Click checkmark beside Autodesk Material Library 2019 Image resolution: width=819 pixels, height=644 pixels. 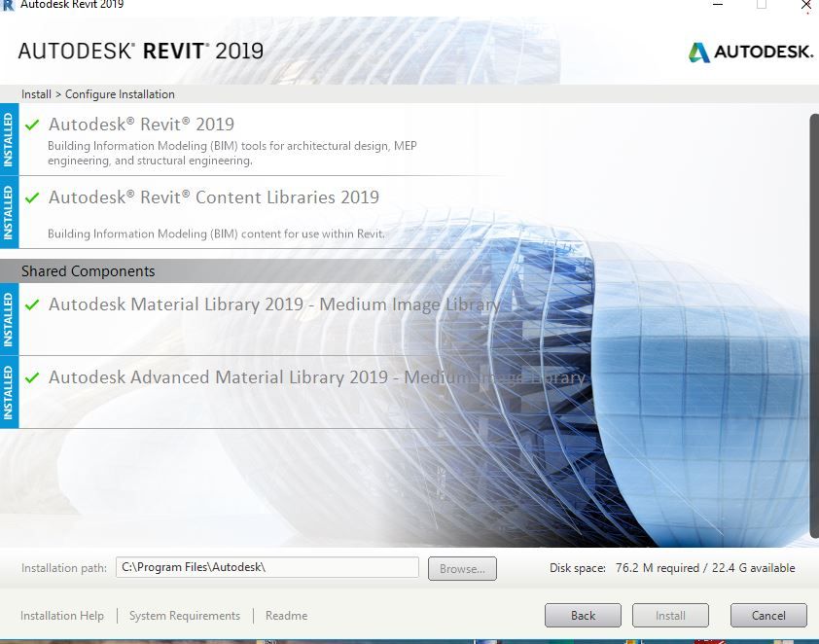pyautogui.click(x=32, y=304)
